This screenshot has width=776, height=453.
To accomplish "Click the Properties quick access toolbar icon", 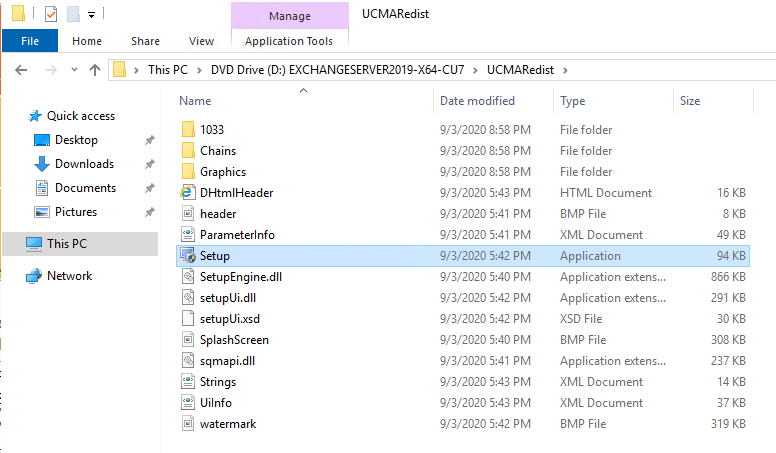I will click(x=50, y=14).
